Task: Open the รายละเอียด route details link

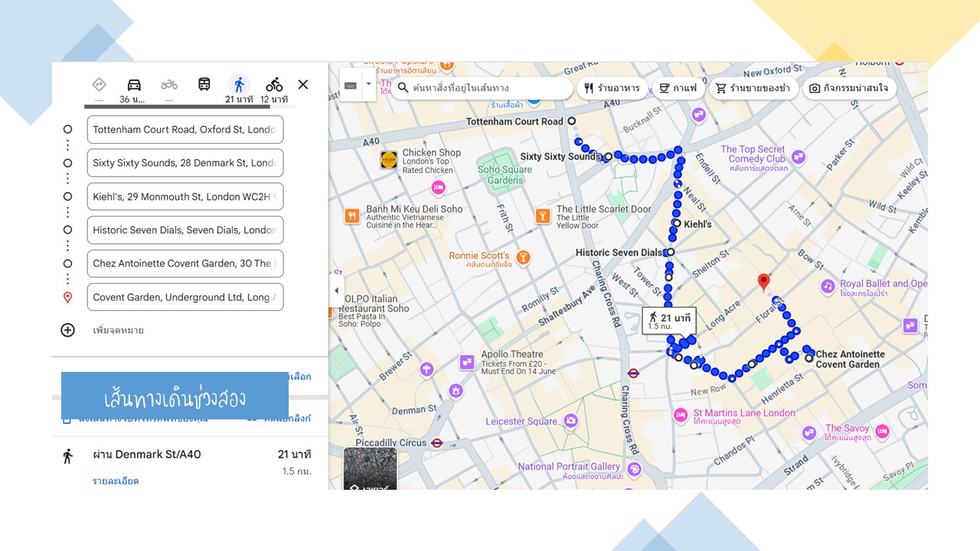Action: point(116,481)
